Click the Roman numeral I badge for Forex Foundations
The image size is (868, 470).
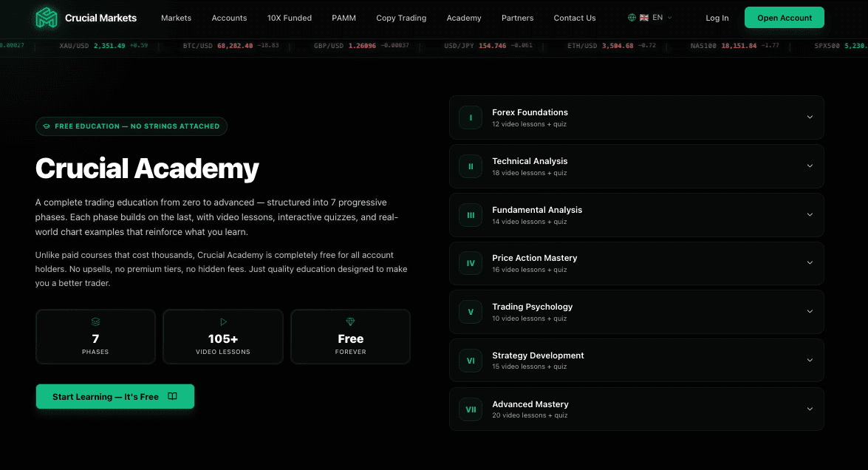tap(471, 117)
